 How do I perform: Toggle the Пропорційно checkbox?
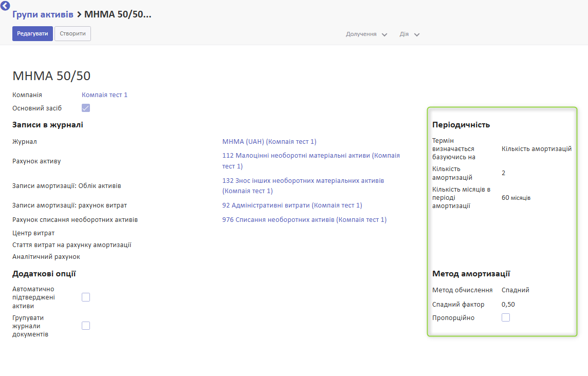[506, 317]
